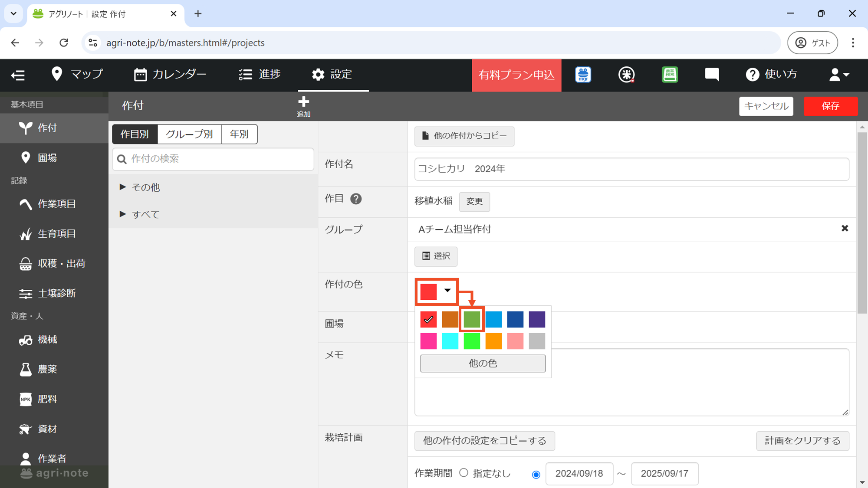Click the 作付の検索 search field
The width and height of the screenshot is (868, 488).
pos(213,159)
